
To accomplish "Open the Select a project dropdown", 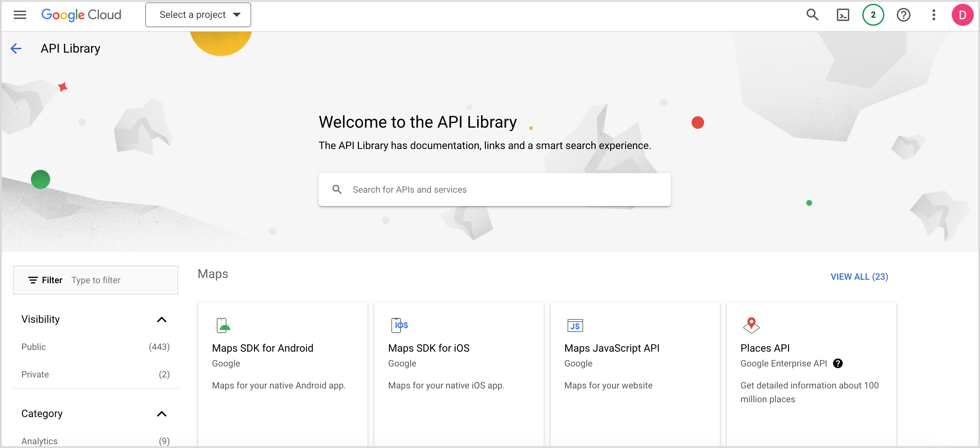I will [198, 14].
